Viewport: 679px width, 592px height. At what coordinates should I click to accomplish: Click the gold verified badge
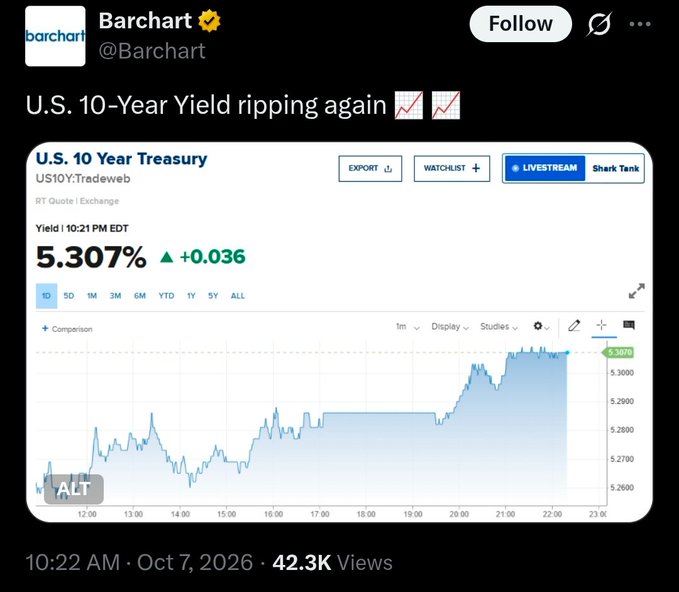210,21
